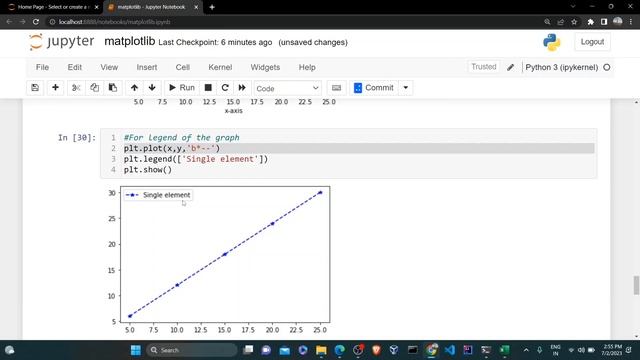Close the matplotlib notebook browser tab
The height and width of the screenshot is (360, 640).
(196, 7)
